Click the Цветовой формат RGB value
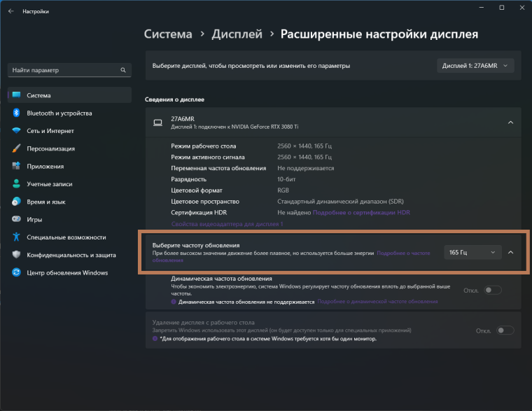This screenshot has width=532, height=411. tap(283, 190)
